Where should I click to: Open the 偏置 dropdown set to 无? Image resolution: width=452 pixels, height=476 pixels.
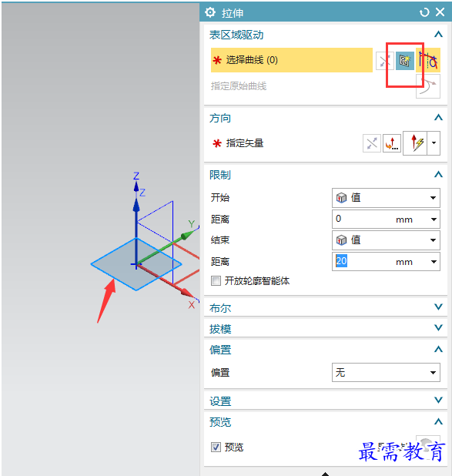click(x=386, y=372)
